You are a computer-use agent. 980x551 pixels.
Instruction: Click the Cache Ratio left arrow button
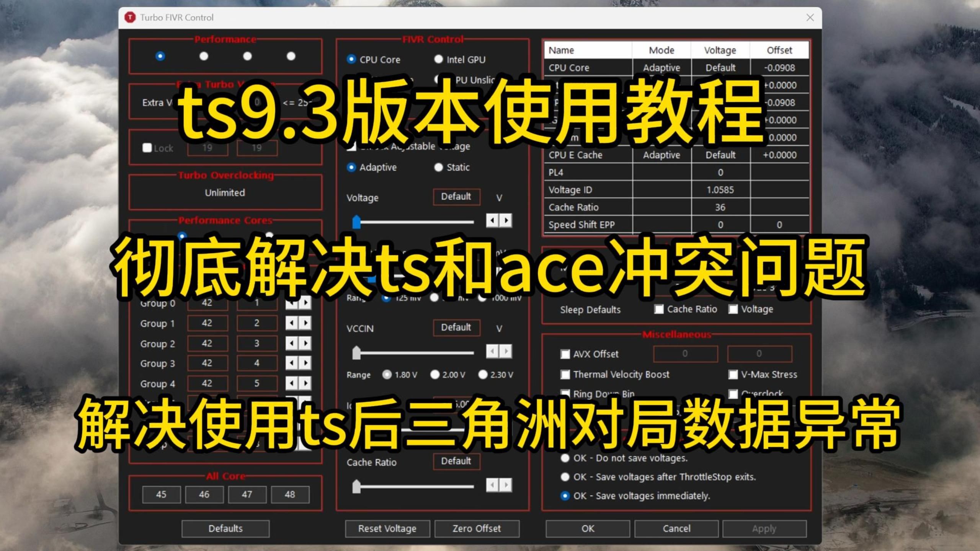click(492, 485)
